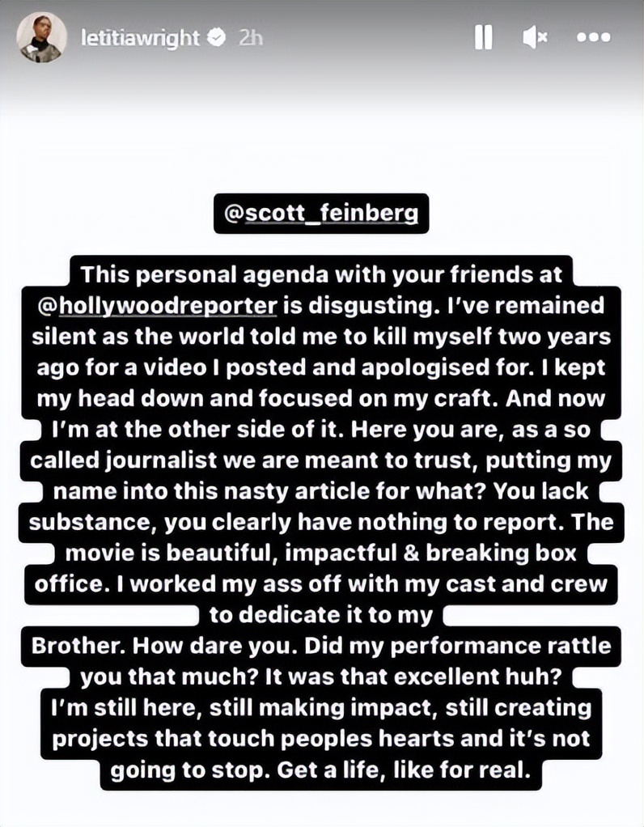This screenshot has height=827, width=644.
Task: Open the three-dot more options menu
Action: click(593, 37)
